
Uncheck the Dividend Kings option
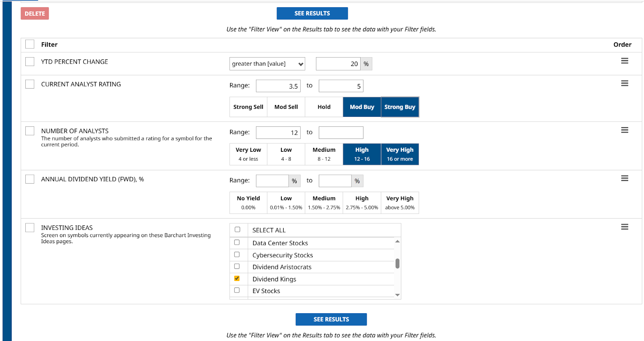tap(237, 279)
